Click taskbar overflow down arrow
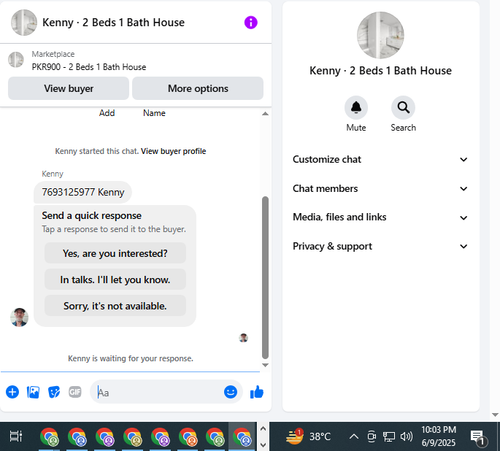 pos(263,445)
